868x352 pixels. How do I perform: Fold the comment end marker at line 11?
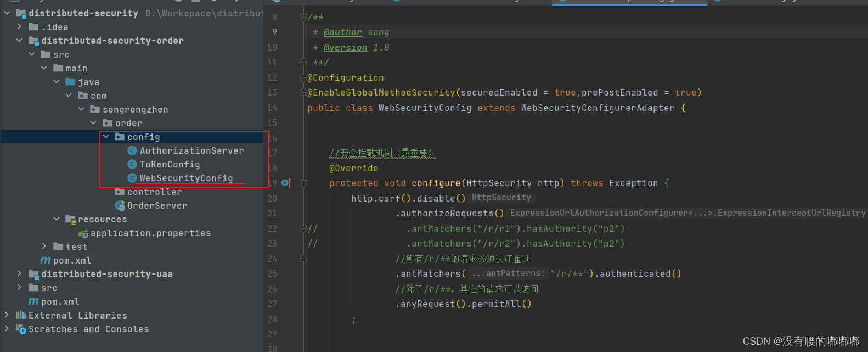point(303,62)
